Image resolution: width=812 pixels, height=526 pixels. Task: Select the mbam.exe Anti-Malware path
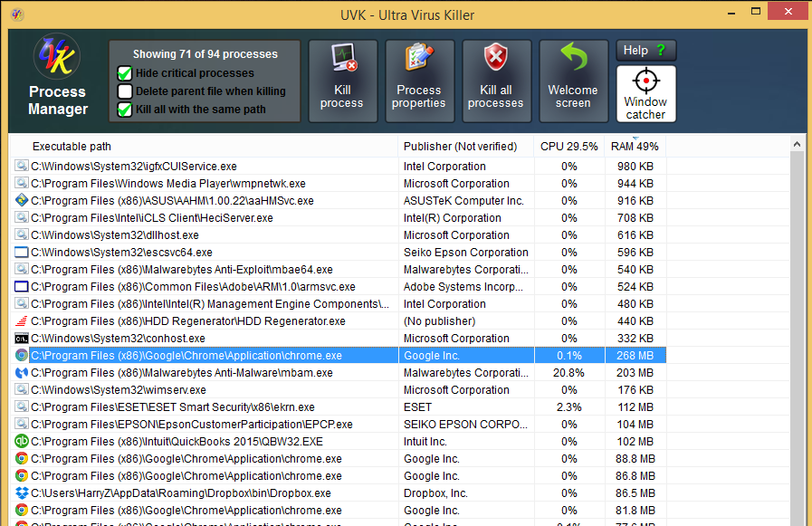[x=182, y=373]
